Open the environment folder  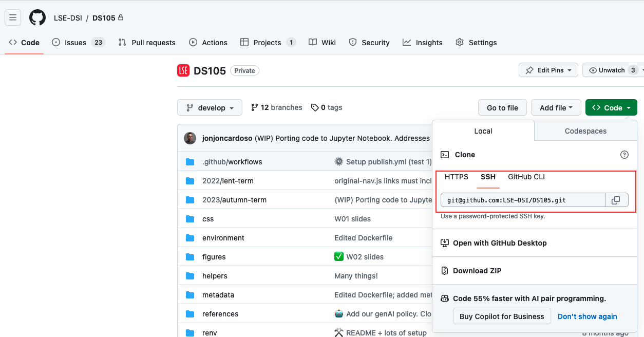(x=223, y=238)
